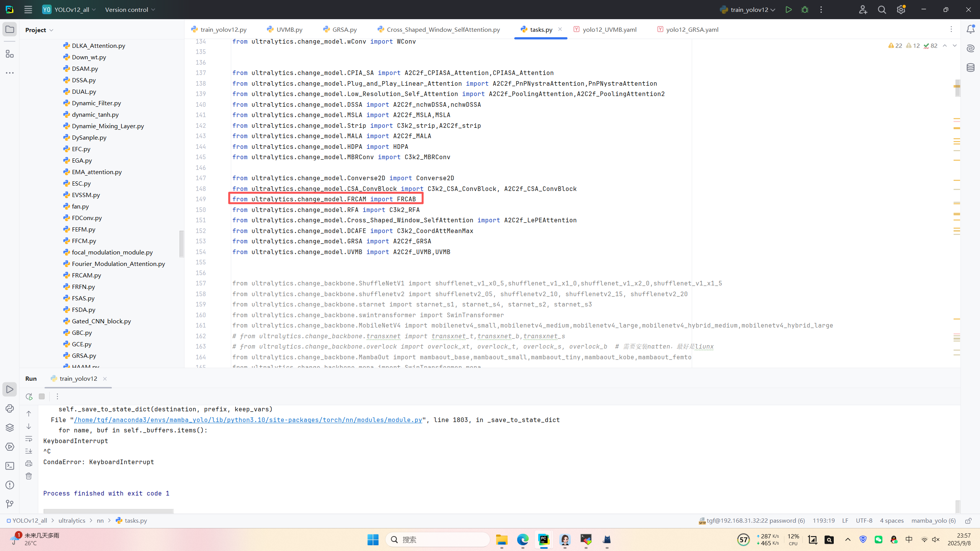The width and height of the screenshot is (980, 551).
Task: Open the Terminal tool window
Action: 10,466
